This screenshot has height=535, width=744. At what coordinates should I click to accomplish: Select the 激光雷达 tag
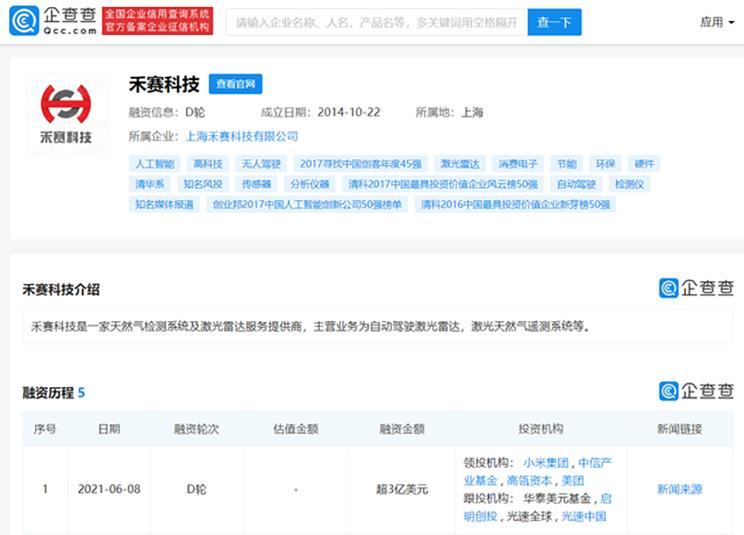[x=459, y=164]
